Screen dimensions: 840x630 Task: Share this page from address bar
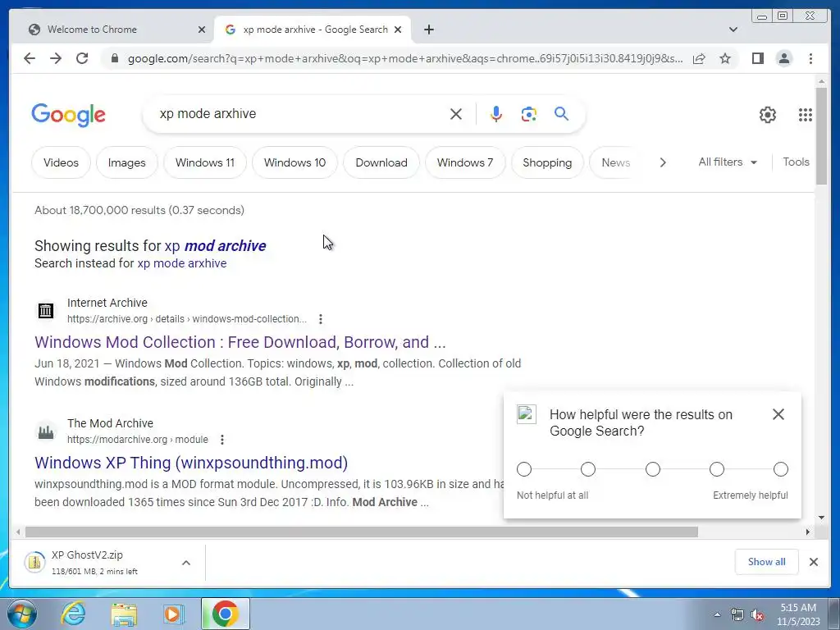coord(699,58)
